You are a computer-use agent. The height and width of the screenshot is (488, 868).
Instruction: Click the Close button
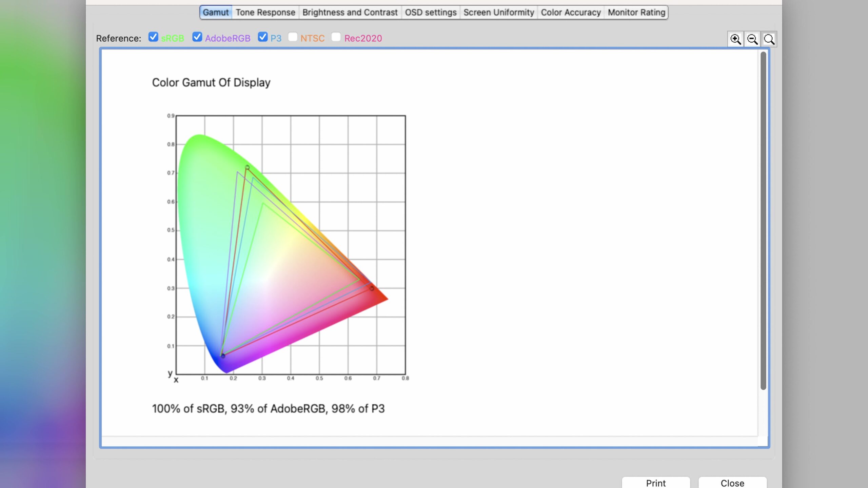732,483
